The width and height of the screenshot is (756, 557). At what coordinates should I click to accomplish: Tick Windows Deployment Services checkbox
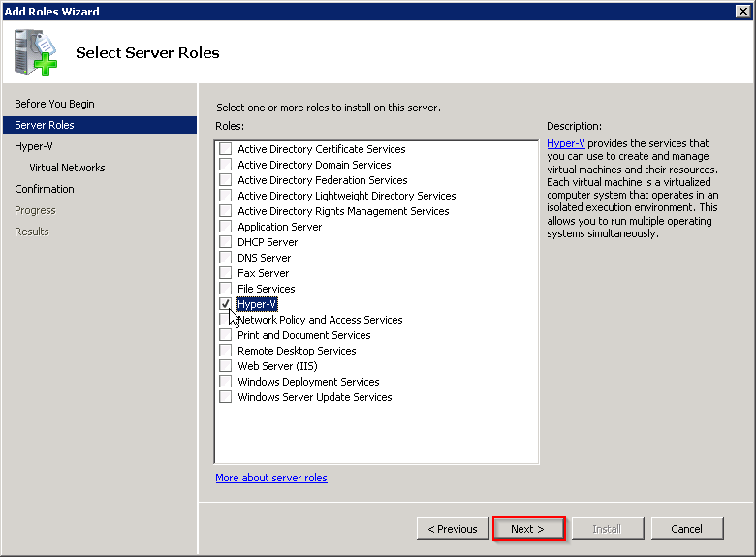225,381
